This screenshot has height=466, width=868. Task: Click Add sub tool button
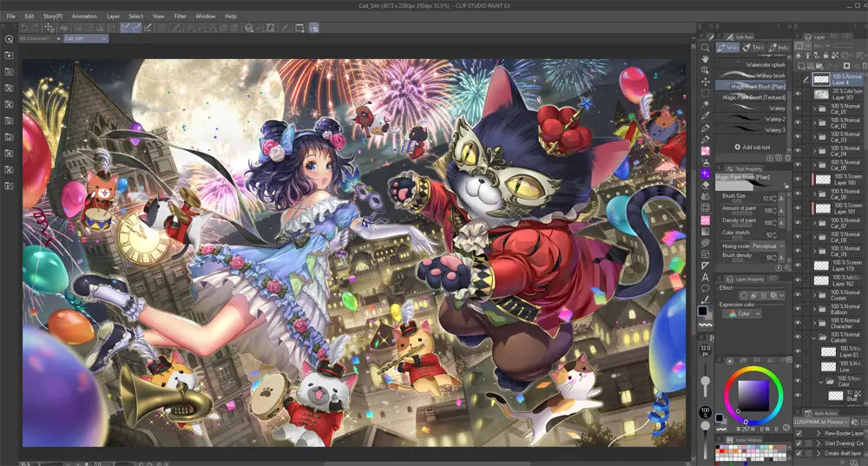tap(752, 148)
